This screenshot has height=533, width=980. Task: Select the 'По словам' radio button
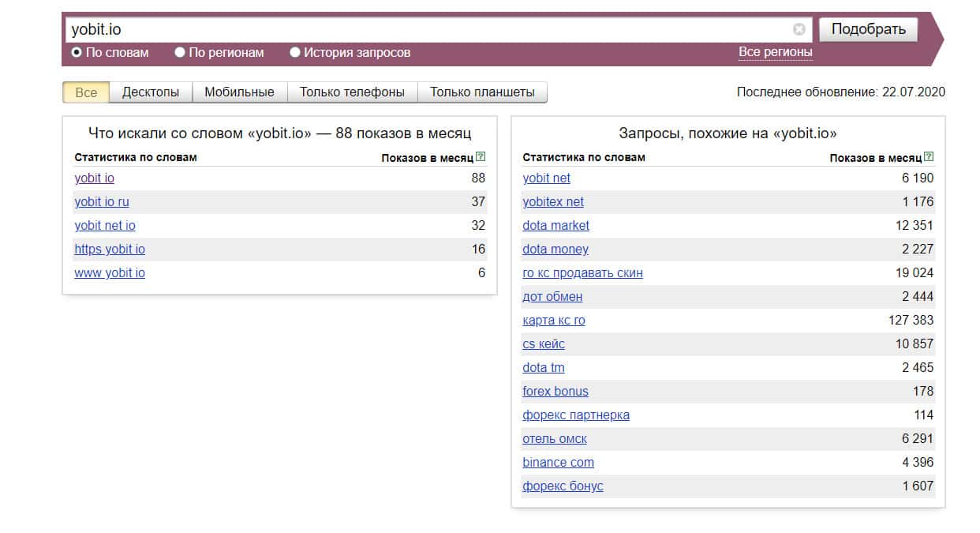click(x=77, y=53)
